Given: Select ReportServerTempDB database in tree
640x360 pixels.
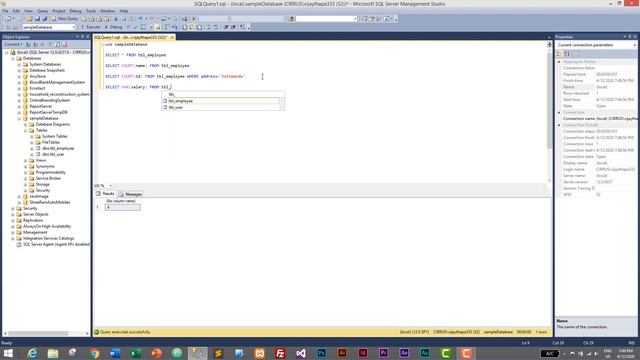Looking at the screenshot, I should point(48,112).
